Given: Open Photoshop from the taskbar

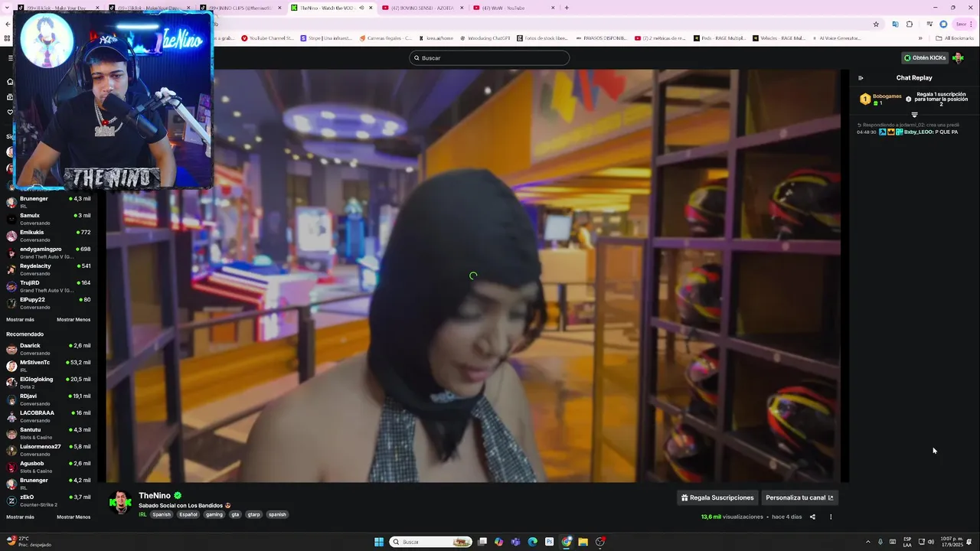Looking at the screenshot, I should click(550, 542).
